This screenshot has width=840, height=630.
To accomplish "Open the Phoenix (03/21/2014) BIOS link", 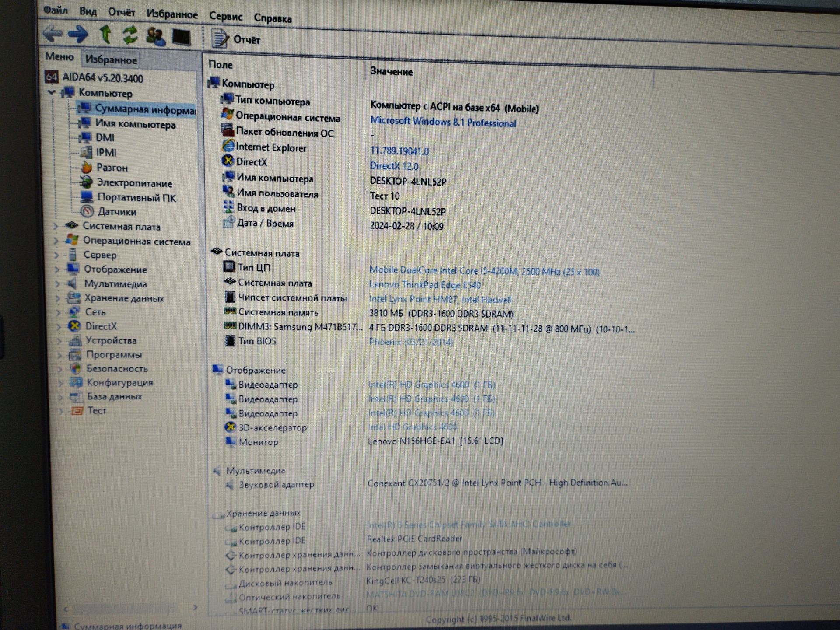I will pyautogui.click(x=411, y=342).
